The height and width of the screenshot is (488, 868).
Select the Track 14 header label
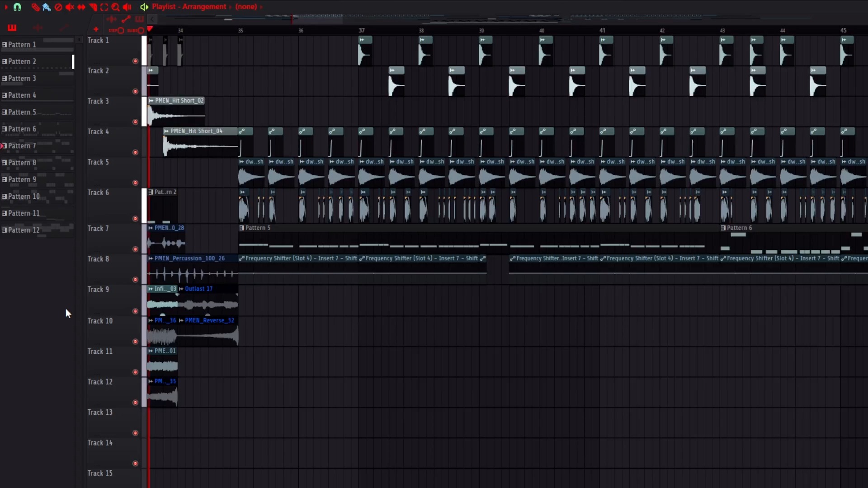click(100, 443)
